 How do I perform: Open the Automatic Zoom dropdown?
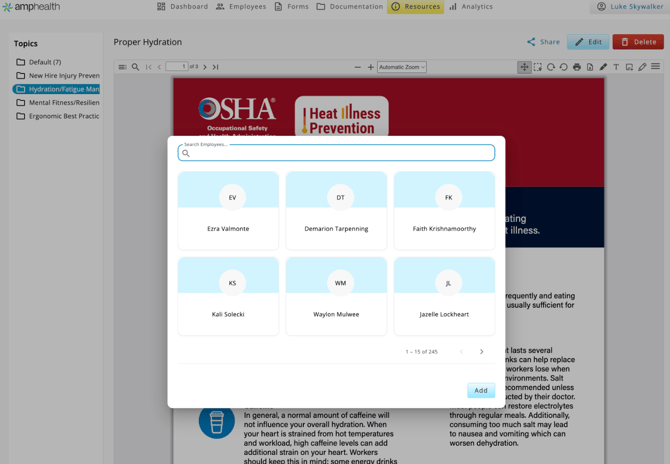point(402,67)
